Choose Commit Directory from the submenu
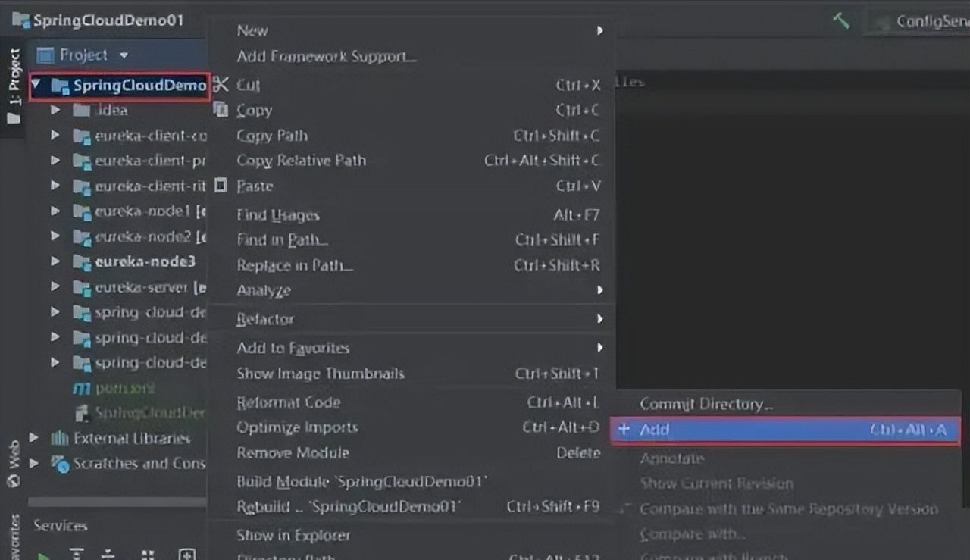This screenshot has width=970, height=560. (x=706, y=404)
